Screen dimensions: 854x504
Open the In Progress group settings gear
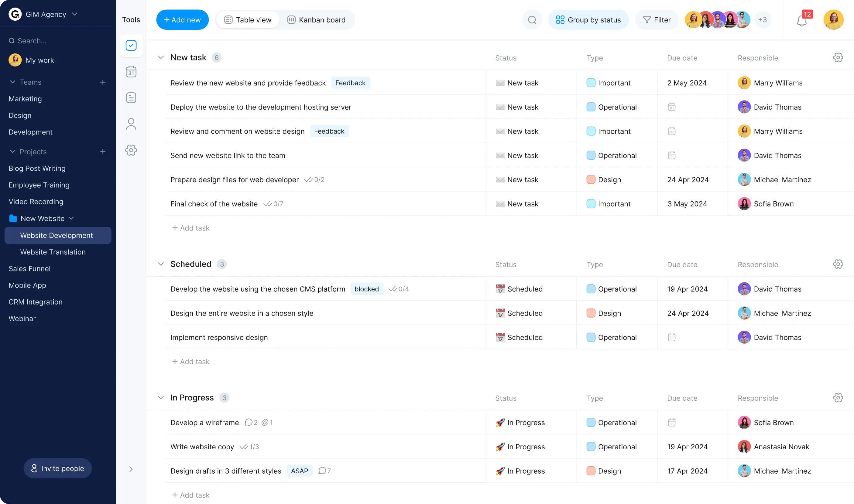click(838, 398)
